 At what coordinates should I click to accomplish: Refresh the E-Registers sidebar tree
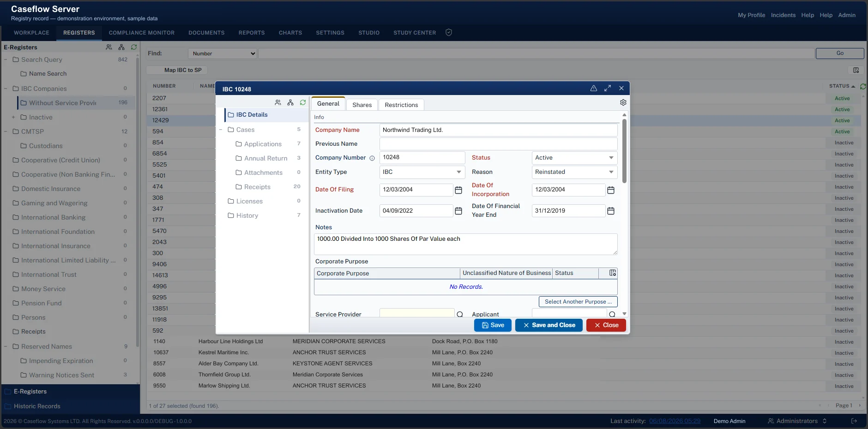coord(134,47)
